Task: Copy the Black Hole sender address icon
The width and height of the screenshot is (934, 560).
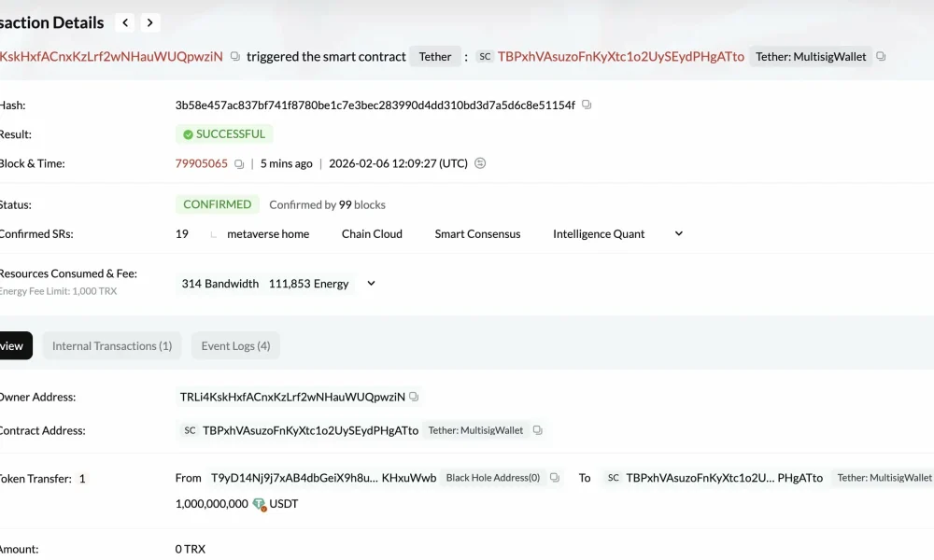Action: (554, 477)
